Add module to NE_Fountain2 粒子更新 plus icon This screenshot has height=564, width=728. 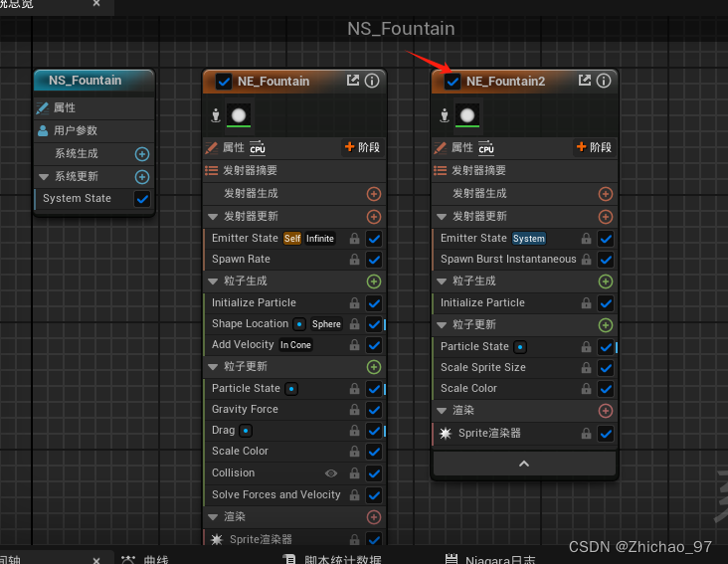606,325
